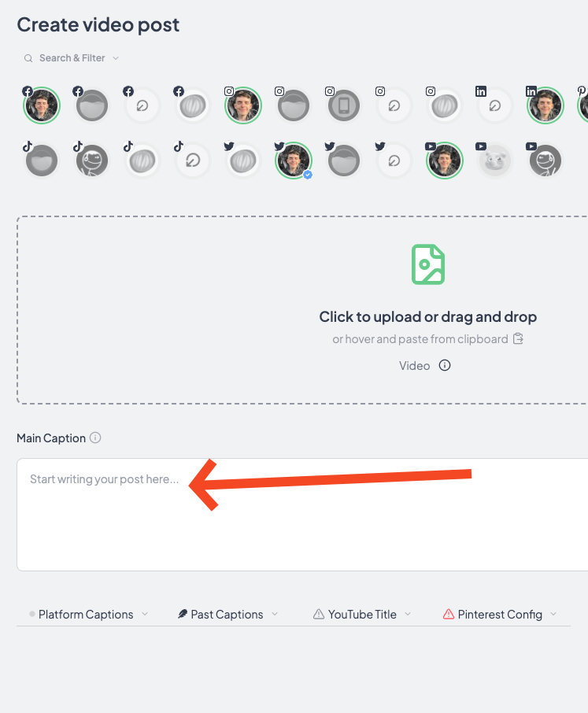Viewport: 588px width, 713px height.
Task: Click the Main Caption info icon
Action: point(95,438)
